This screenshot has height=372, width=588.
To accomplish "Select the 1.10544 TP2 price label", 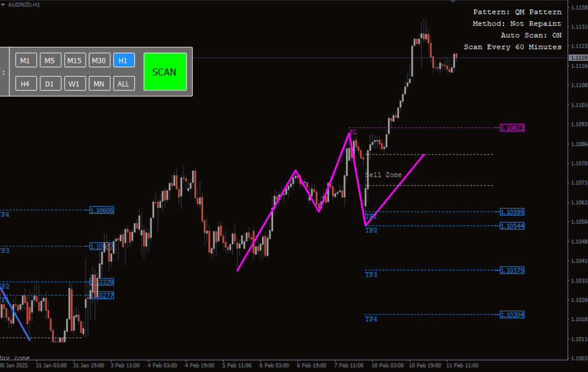I will 512,226.
